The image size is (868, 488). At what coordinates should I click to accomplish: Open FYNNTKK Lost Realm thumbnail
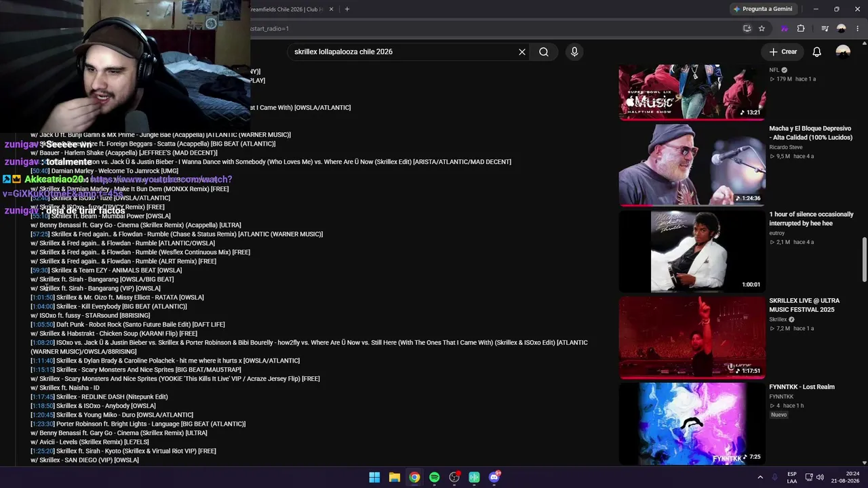pos(692,424)
